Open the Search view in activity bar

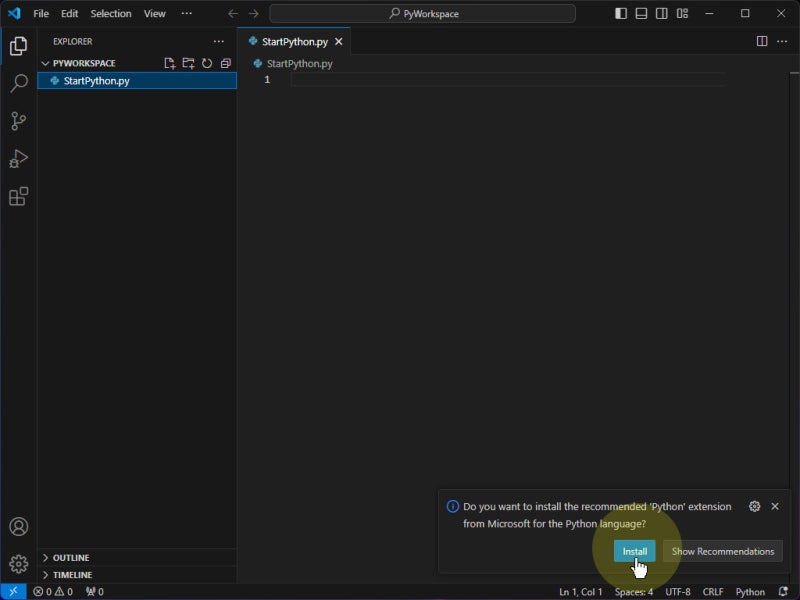[x=18, y=84]
